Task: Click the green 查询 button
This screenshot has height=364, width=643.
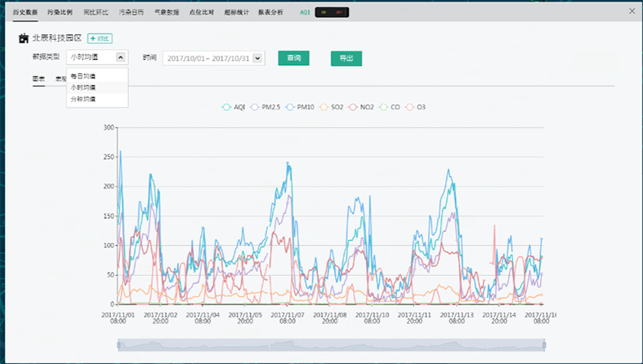Action: (x=293, y=58)
